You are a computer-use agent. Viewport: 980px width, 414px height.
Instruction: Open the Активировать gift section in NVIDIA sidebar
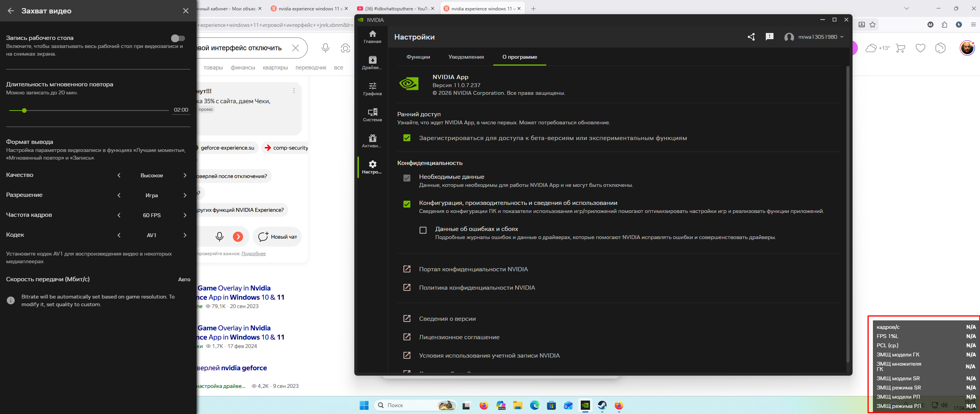coord(372,141)
